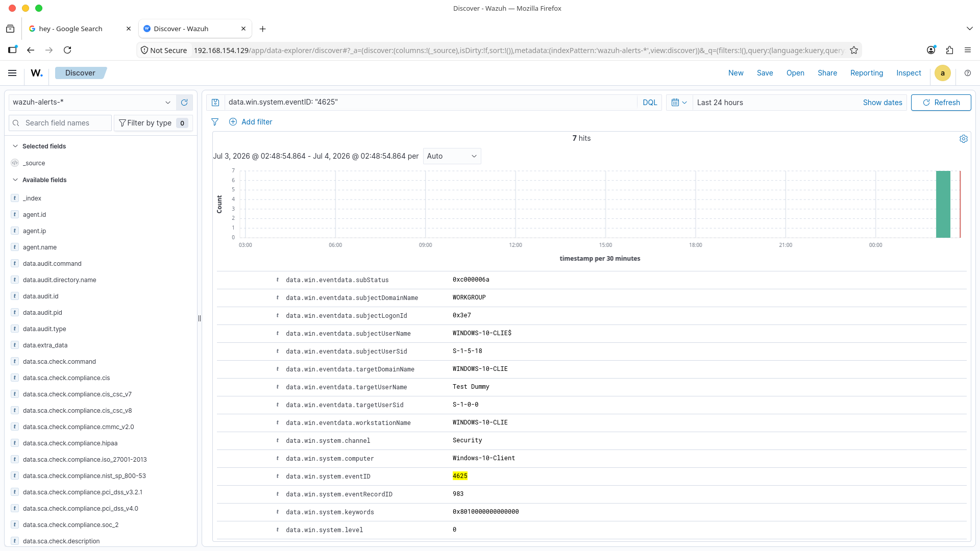Click the eventRecordID value 983
This screenshot has width=980, height=551.
458,494
